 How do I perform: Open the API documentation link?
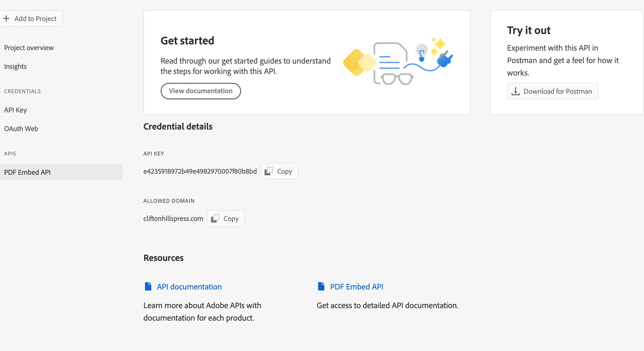(x=189, y=287)
